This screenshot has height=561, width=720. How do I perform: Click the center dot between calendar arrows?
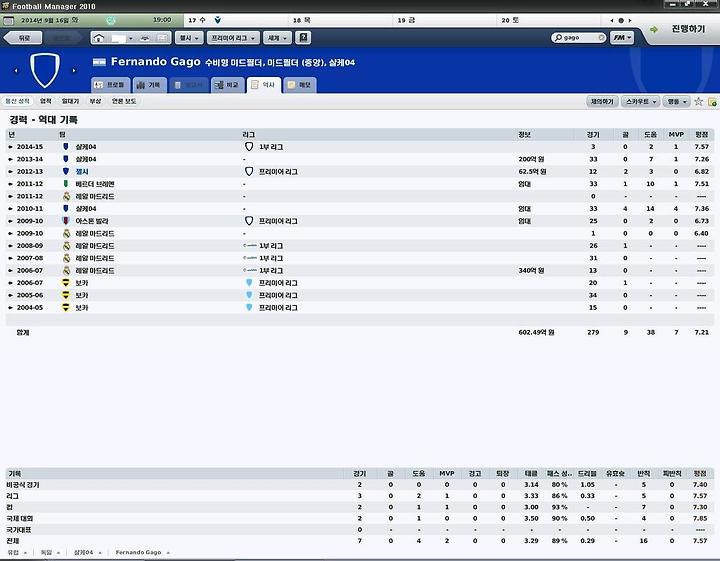[621, 21]
